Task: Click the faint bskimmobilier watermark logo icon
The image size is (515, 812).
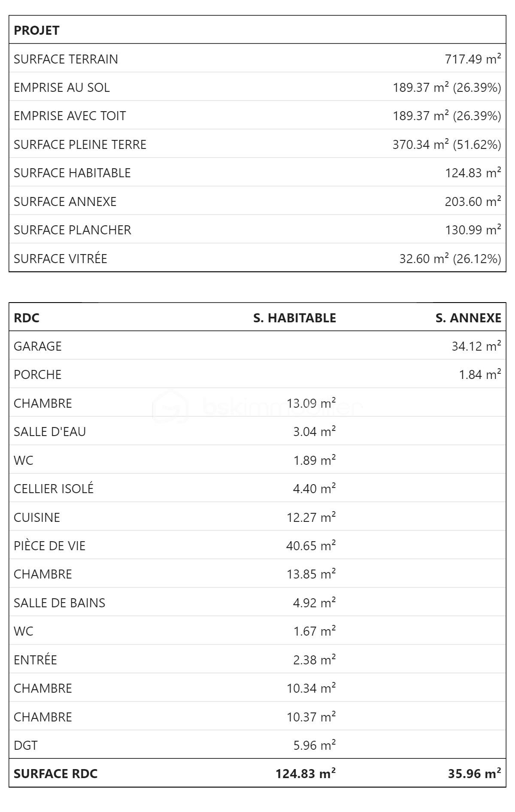Action: tap(170, 406)
